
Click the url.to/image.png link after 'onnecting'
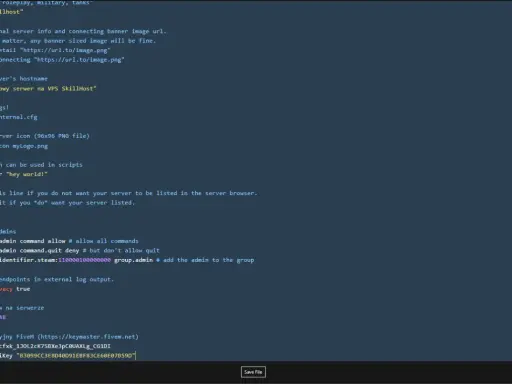pyautogui.click(x=79, y=60)
